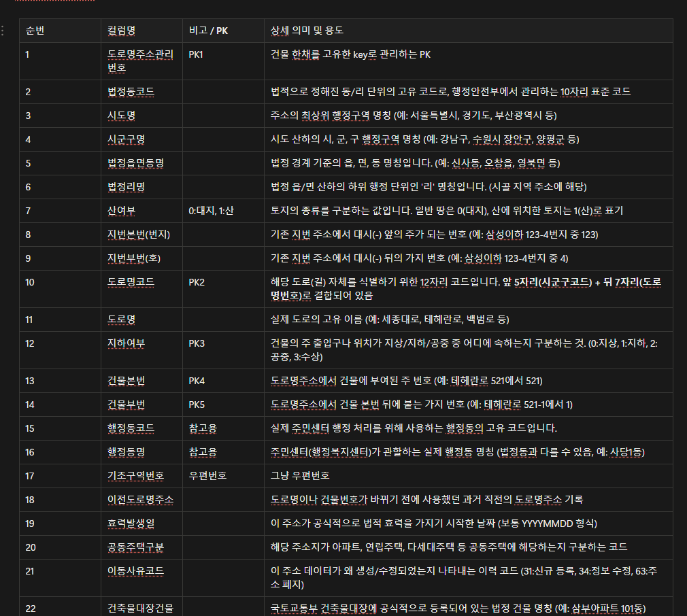Select the '상세 의미 및 용도' header cell
Viewport: 687px width, 616px height.
[469, 31]
